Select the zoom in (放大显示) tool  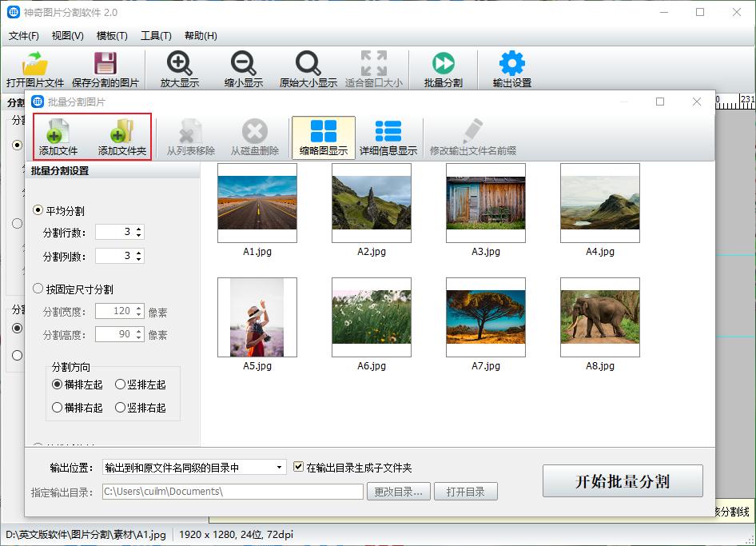coord(182,68)
